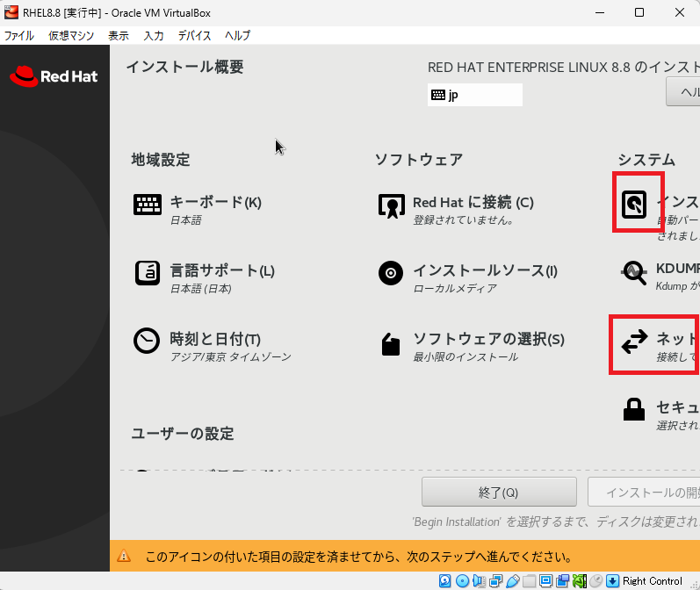Open the ファイル menu

coord(19,36)
